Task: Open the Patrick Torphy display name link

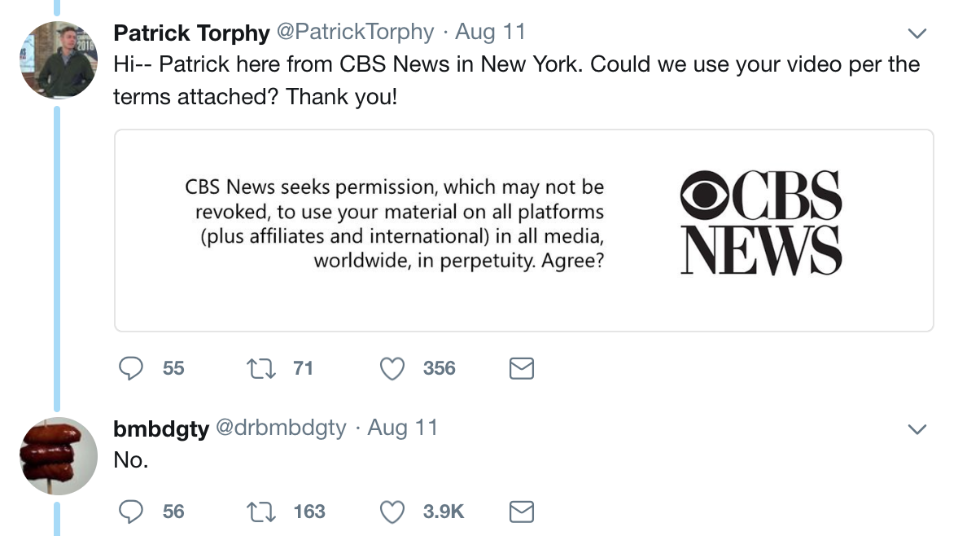Action: (191, 33)
